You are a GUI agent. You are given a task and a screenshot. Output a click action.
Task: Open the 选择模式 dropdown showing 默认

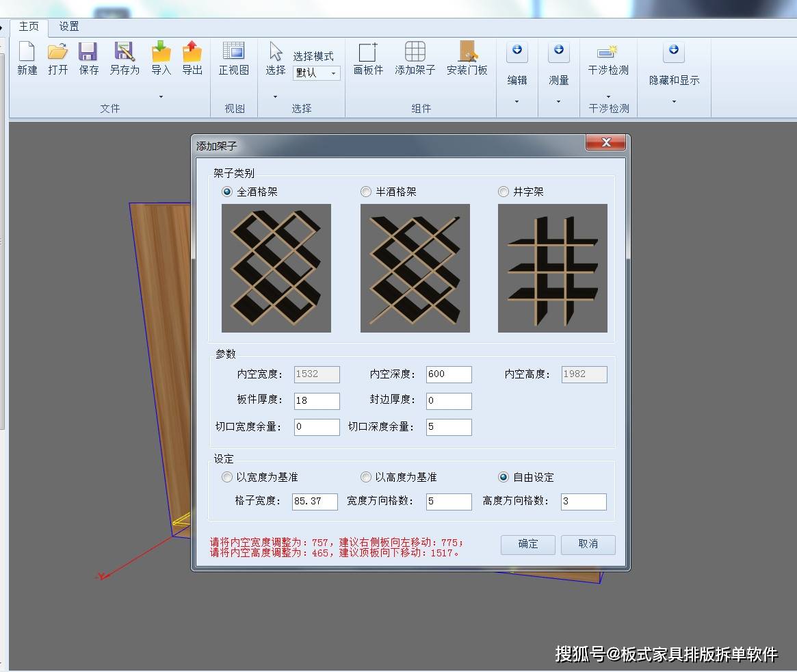317,73
